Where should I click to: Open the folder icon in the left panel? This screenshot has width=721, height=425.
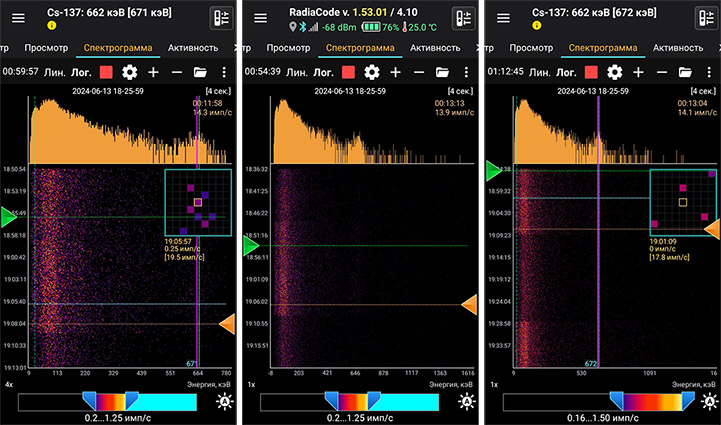click(200, 72)
